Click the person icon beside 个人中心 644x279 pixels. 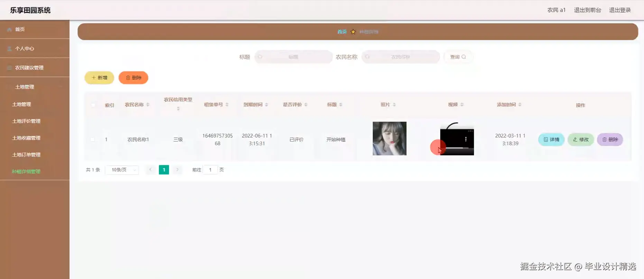[9, 48]
